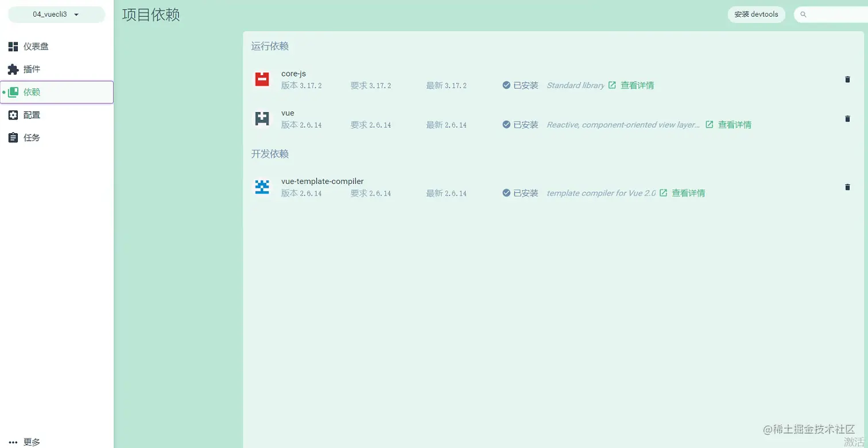This screenshot has height=448, width=868.
Task: Click the red core-js package logo
Action: click(x=262, y=79)
